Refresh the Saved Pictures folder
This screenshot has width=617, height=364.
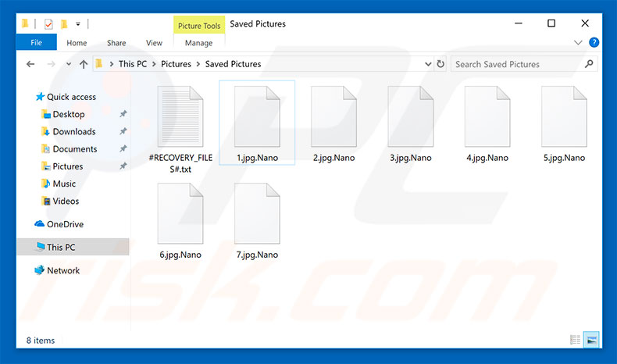[440, 64]
